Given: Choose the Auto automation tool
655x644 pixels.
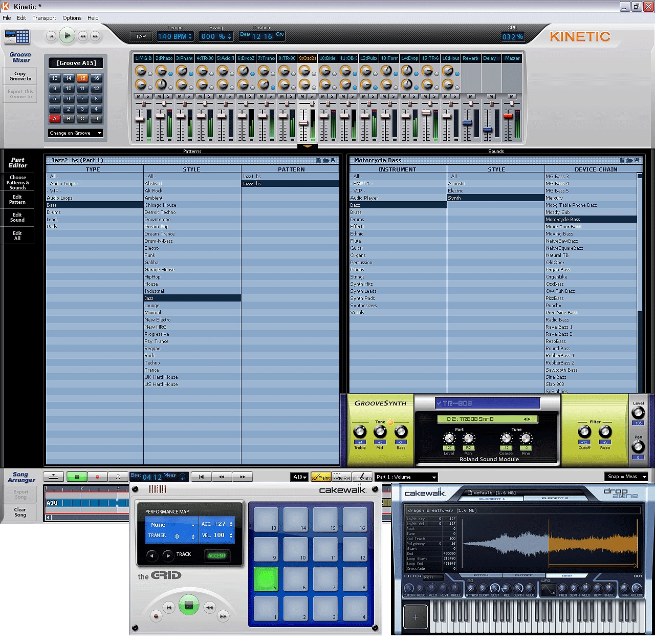Looking at the screenshot, I should point(362,477).
